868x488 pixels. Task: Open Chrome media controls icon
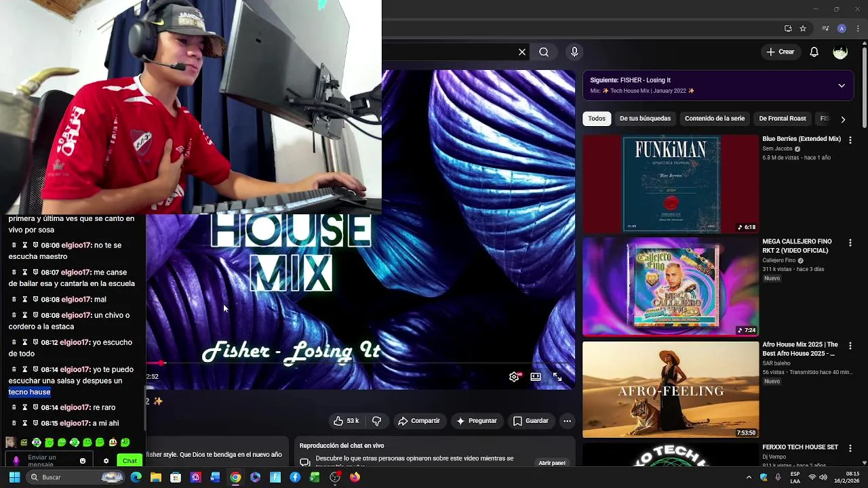[825, 28]
